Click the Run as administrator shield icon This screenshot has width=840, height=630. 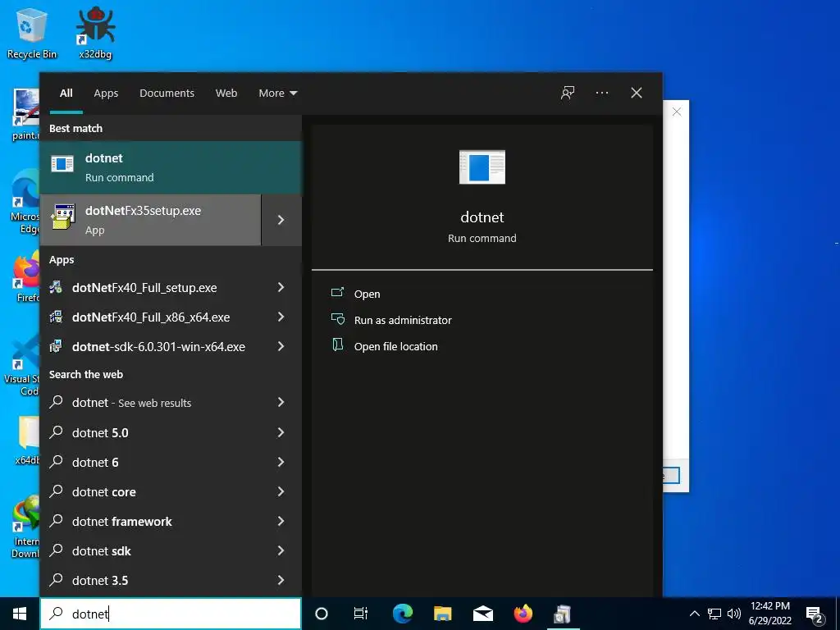(x=337, y=319)
